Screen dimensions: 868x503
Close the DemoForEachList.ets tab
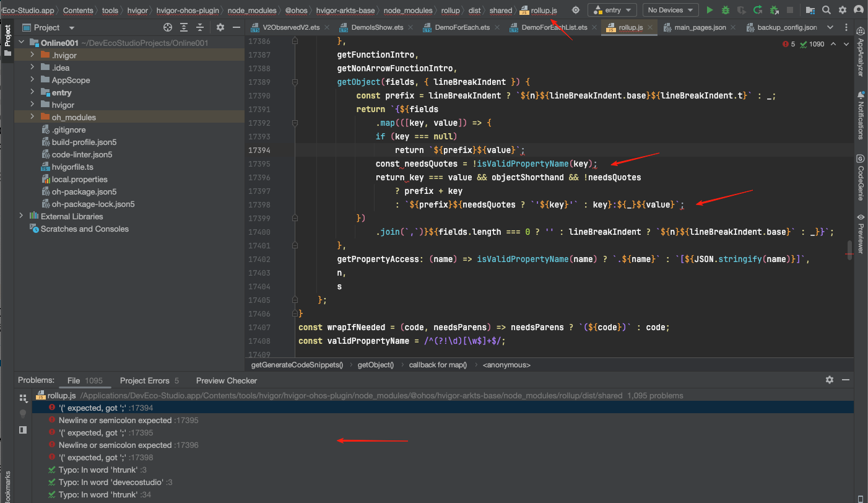click(x=594, y=27)
